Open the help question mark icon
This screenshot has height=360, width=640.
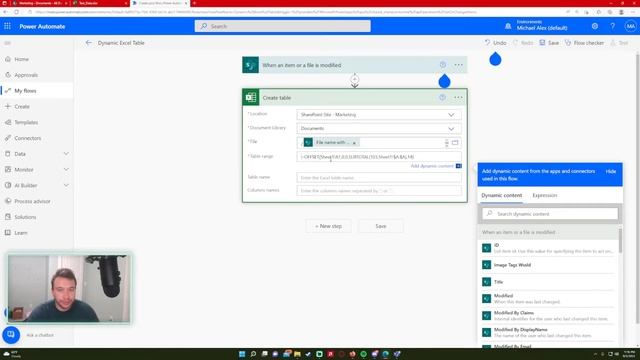[x=613, y=26]
